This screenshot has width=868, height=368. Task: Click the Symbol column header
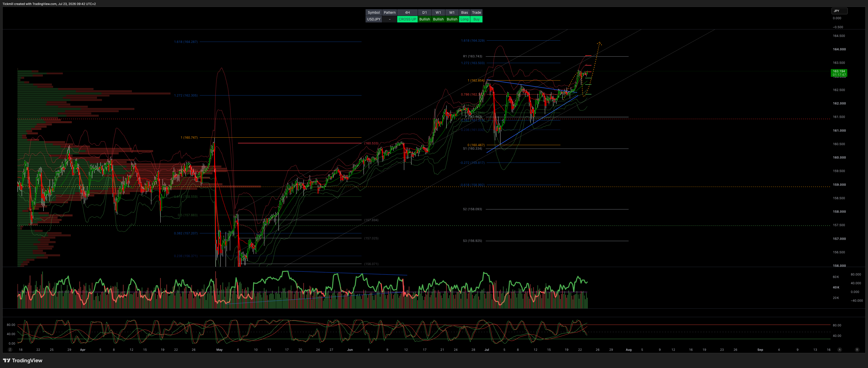[x=373, y=12]
